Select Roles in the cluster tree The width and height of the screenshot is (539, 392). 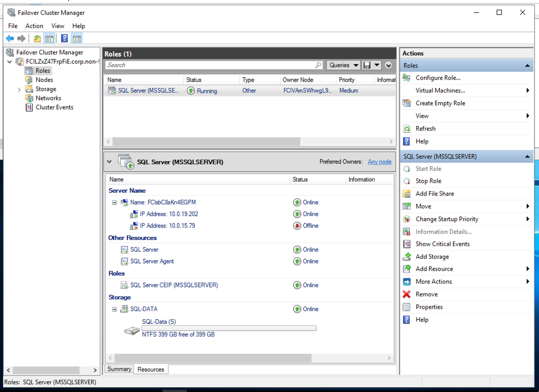point(43,70)
